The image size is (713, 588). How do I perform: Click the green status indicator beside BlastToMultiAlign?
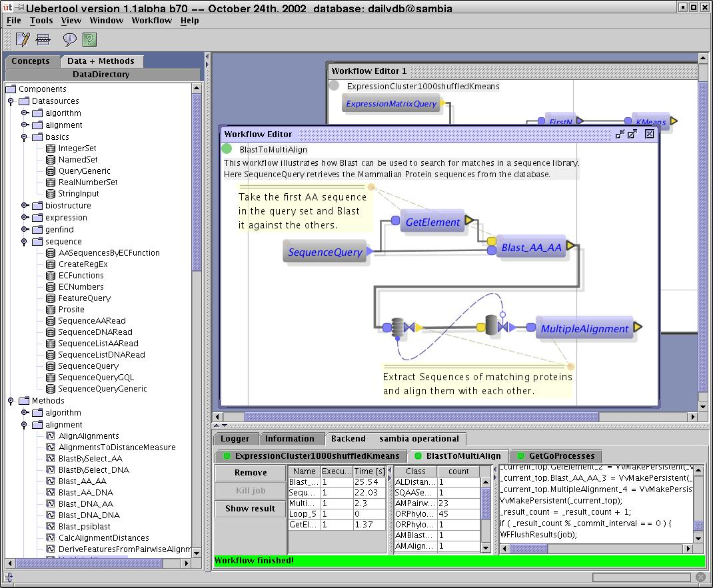[x=227, y=149]
